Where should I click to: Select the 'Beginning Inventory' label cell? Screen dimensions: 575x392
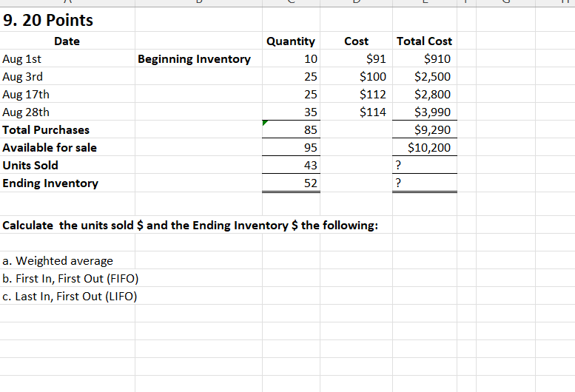point(198,58)
